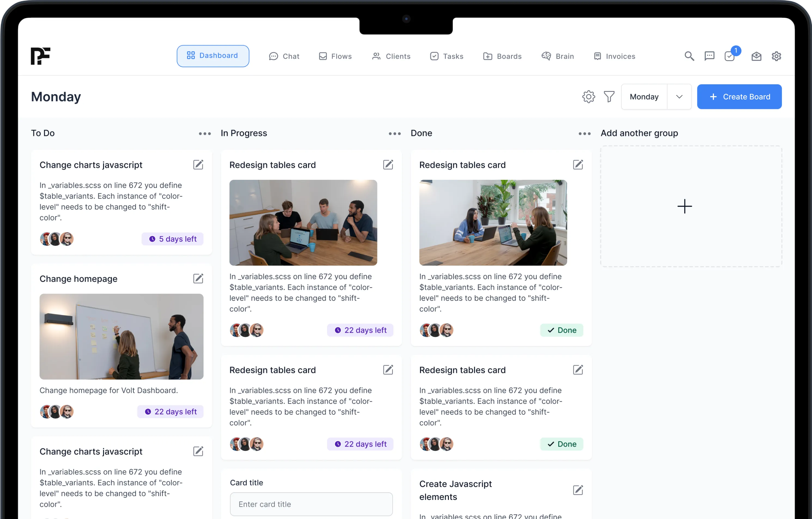The height and width of the screenshot is (519, 812).
Task: Open Done column options menu
Action: [x=584, y=133]
